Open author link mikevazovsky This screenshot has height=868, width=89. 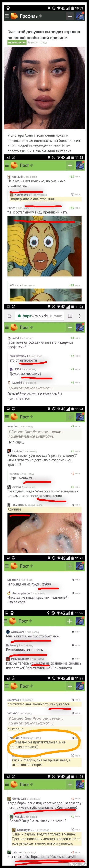17,43
